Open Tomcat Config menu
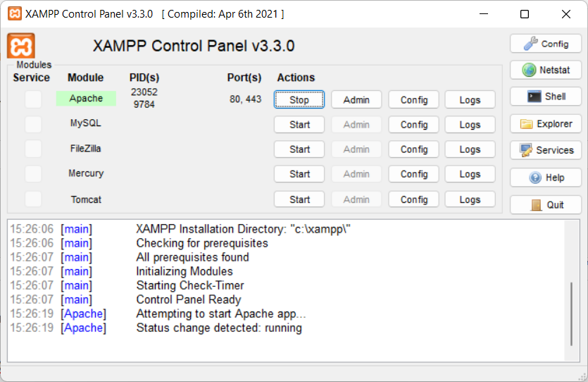 click(413, 199)
